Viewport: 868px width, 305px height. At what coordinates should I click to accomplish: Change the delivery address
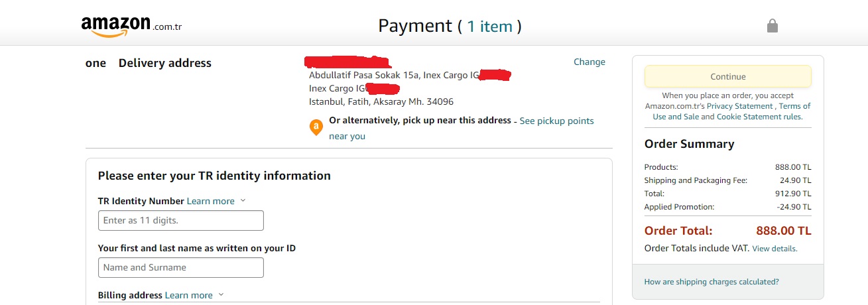click(589, 62)
